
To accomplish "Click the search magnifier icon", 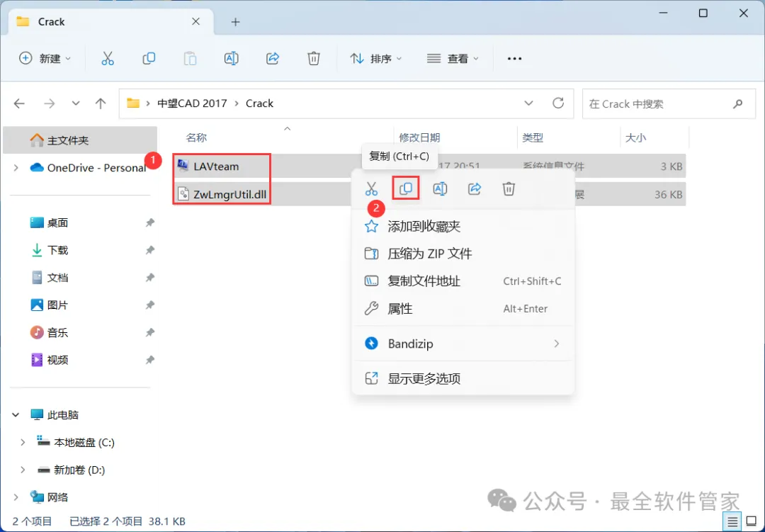I will [737, 103].
